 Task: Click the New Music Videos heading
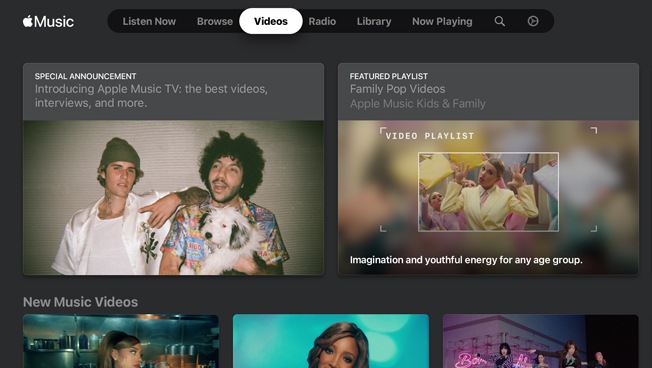click(80, 302)
